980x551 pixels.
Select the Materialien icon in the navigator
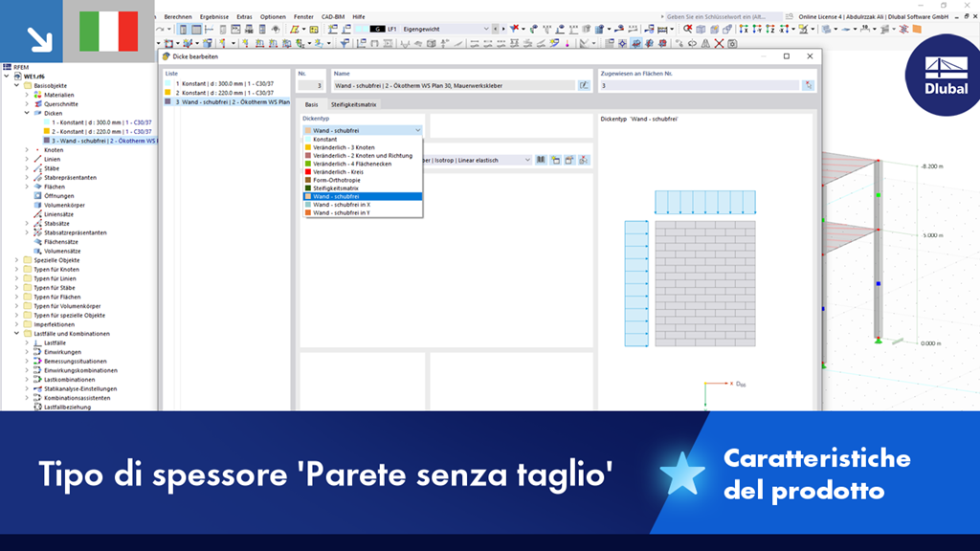[x=37, y=95]
